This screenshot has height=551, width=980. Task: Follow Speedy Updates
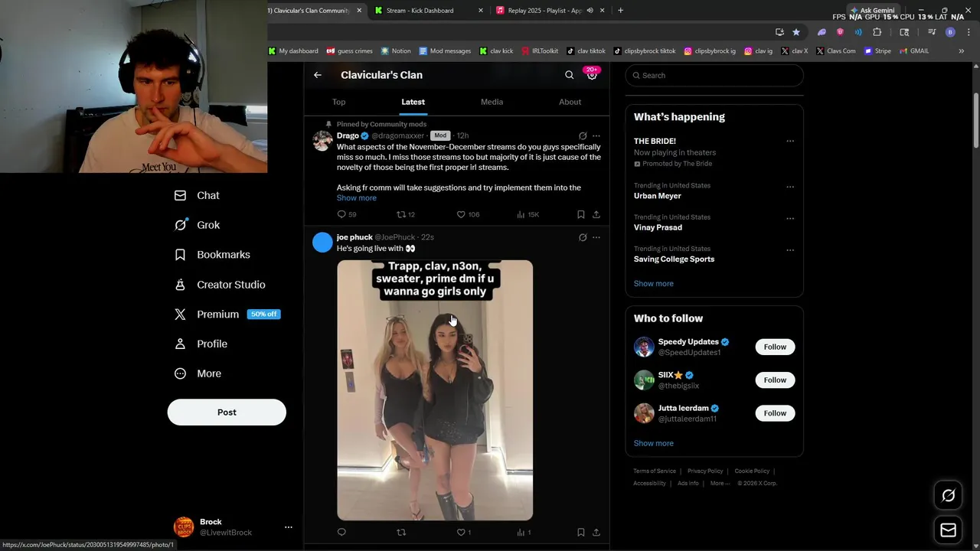(x=775, y=347)
